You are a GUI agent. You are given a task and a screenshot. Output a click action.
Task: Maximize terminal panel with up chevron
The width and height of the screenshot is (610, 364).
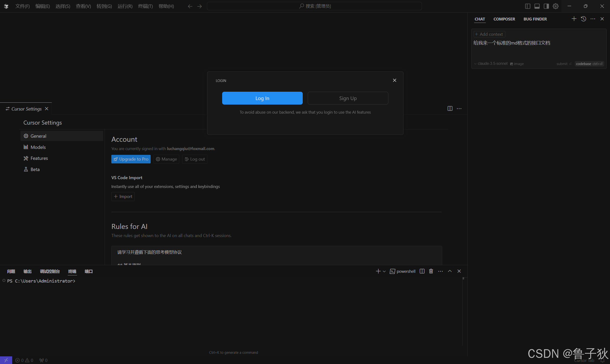450,271
